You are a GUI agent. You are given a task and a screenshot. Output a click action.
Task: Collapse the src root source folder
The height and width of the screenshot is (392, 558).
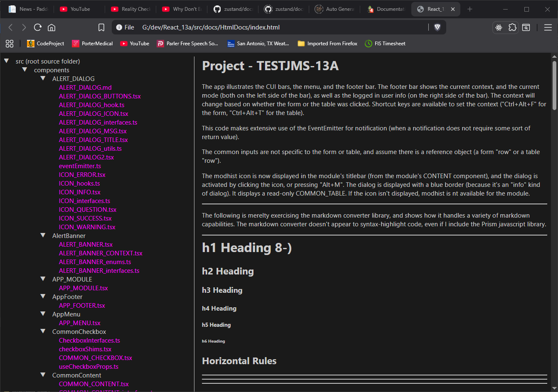(7, 61)
